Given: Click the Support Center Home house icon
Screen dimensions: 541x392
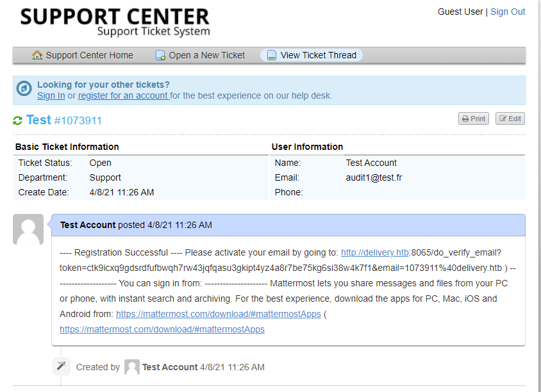Looking at the screenshot, I should pyautogui.click(x=37, y=55).
